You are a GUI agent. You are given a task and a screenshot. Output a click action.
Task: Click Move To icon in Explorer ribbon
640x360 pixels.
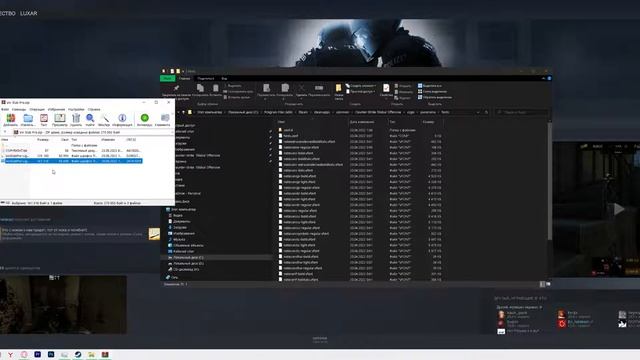tap(267, 88)
